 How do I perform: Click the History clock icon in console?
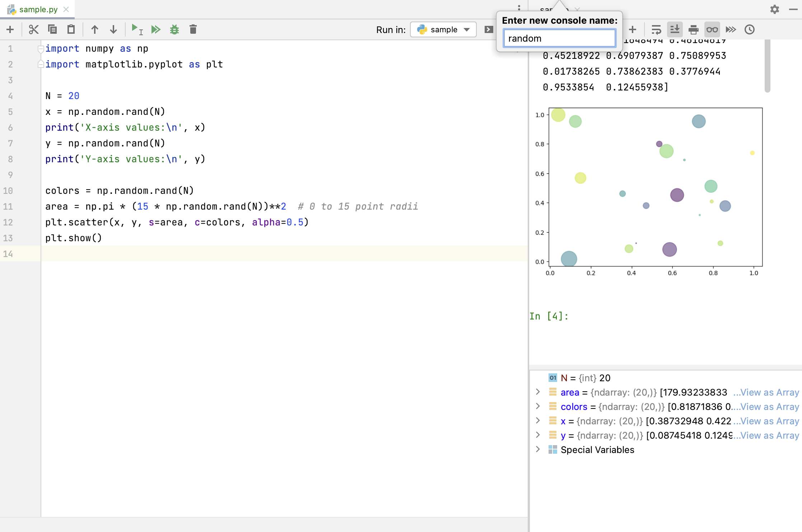[750, 29]
